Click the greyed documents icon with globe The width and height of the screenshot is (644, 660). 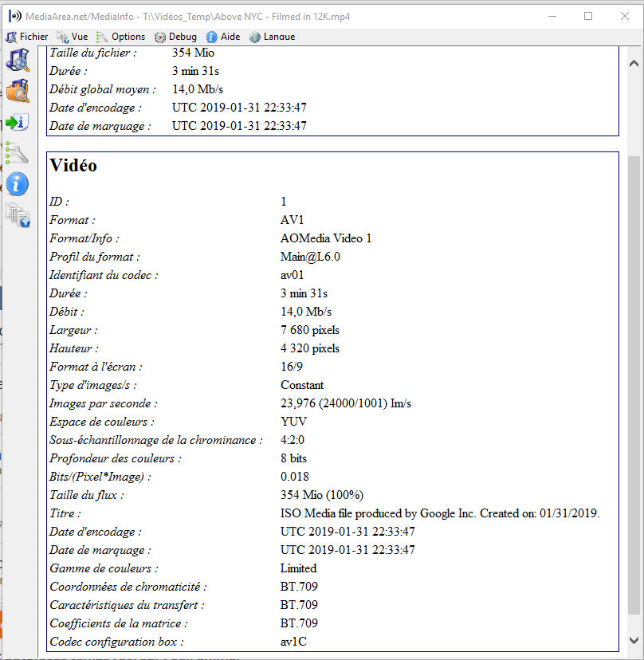tap(18, 215)
